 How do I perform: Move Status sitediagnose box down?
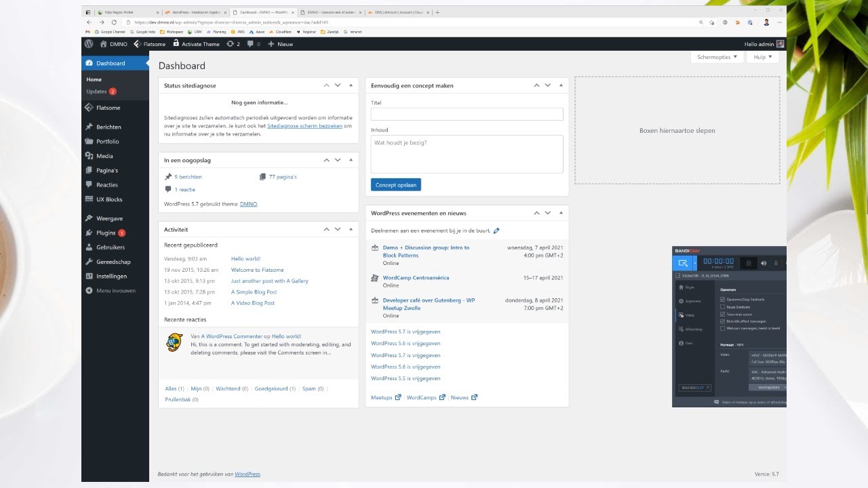click(x=338, y=85)
